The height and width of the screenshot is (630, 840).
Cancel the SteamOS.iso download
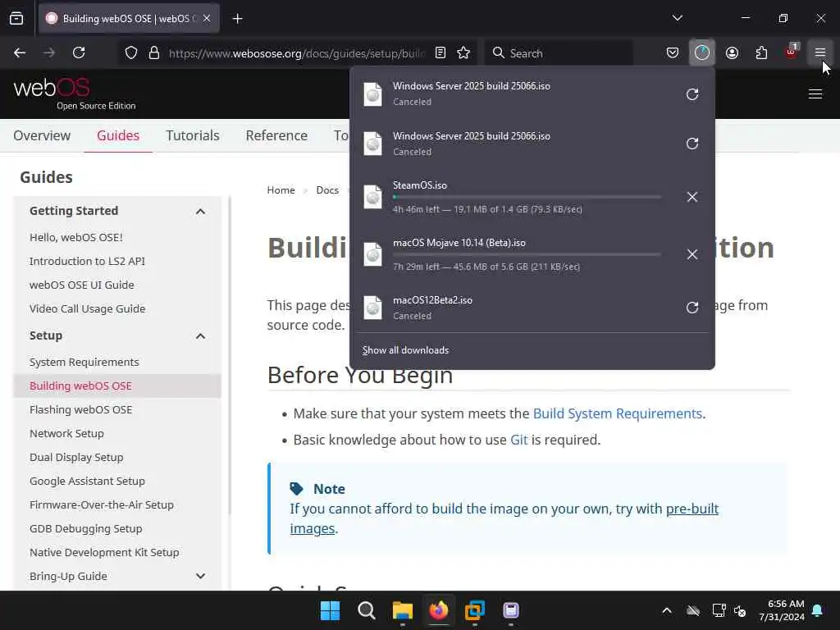point(692,197)
